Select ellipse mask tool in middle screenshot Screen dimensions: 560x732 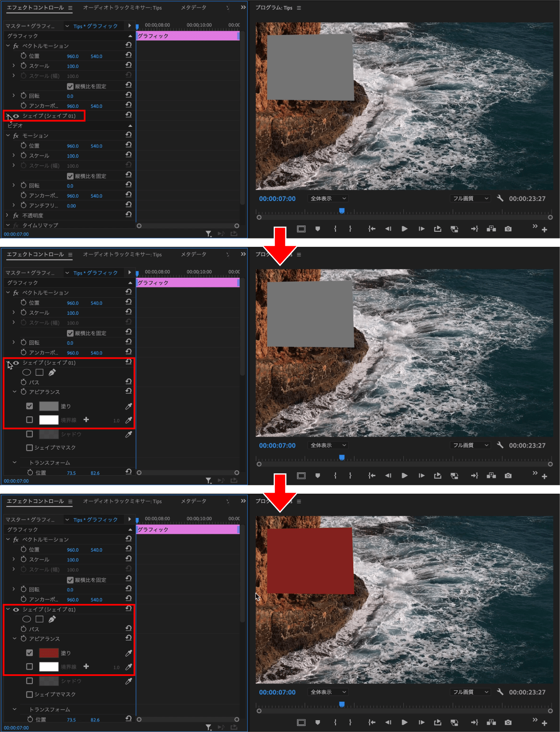tap(27, 372)
